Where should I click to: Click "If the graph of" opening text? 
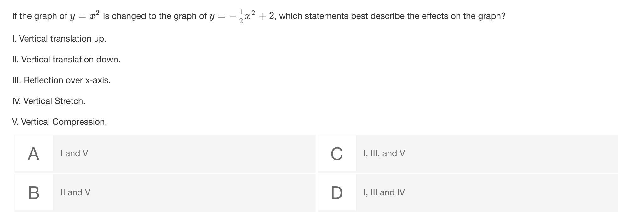tap(39, 16)
